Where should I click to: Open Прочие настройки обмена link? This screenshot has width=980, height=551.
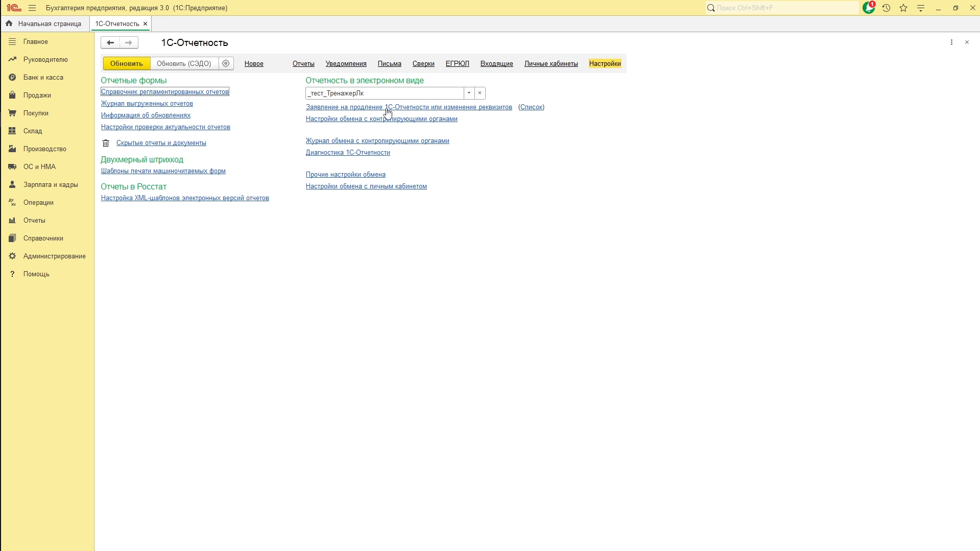pyautogui.click(x=346, y=175)
